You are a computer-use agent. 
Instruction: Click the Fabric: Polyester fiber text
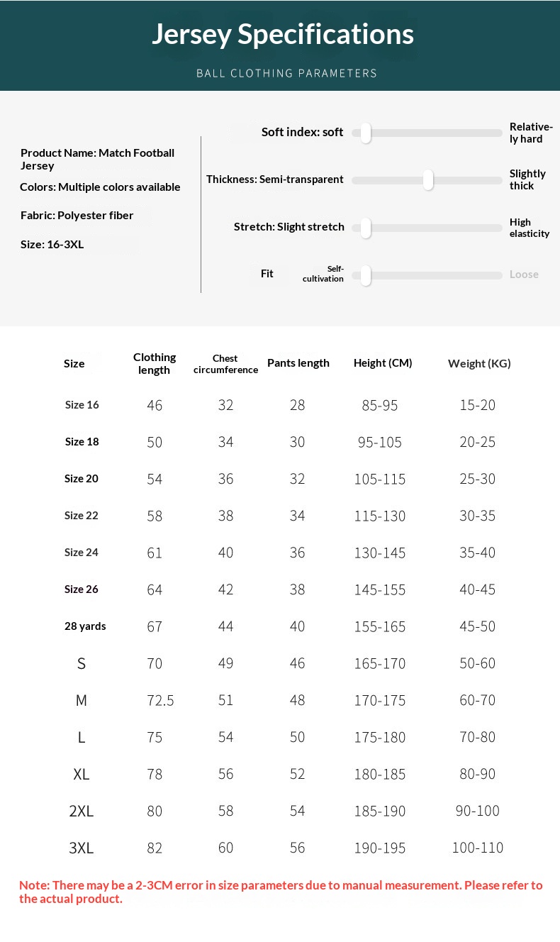pos(77,216)
